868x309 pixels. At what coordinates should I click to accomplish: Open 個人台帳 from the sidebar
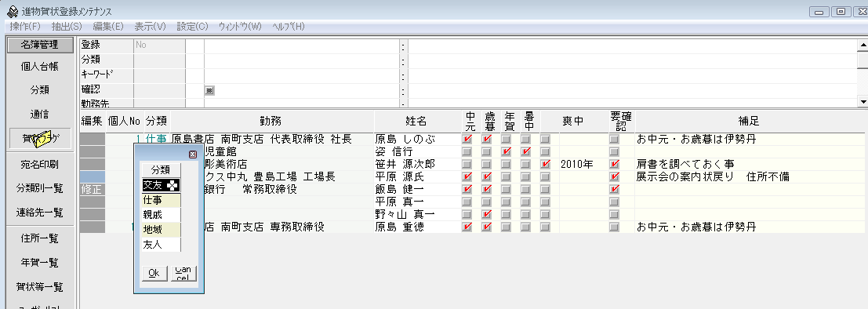(39, 67)
